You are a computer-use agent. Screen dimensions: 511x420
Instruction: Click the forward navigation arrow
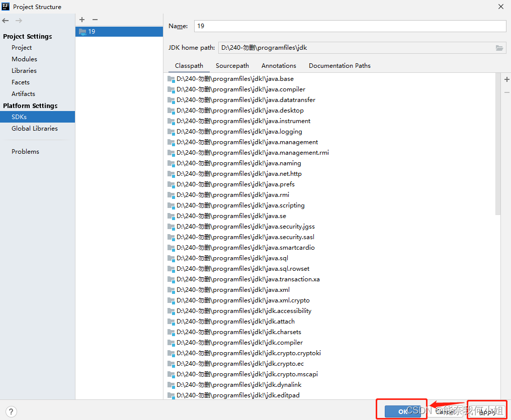(19, 21)
